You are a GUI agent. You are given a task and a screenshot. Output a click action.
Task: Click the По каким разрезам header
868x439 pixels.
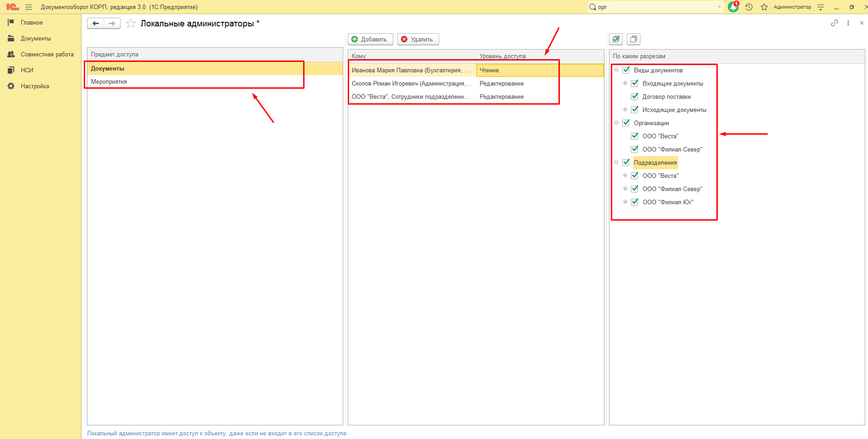[737, 56]
